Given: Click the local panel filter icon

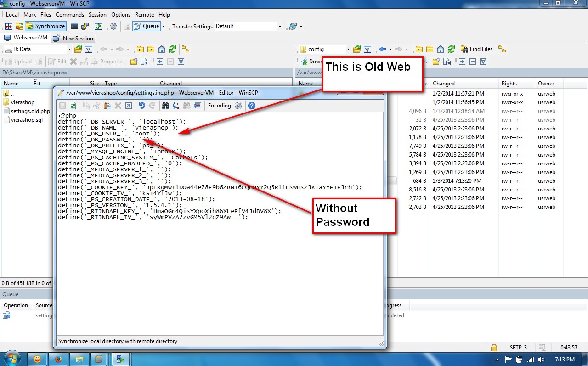Looking at the screenshot, I should [89, 49].
